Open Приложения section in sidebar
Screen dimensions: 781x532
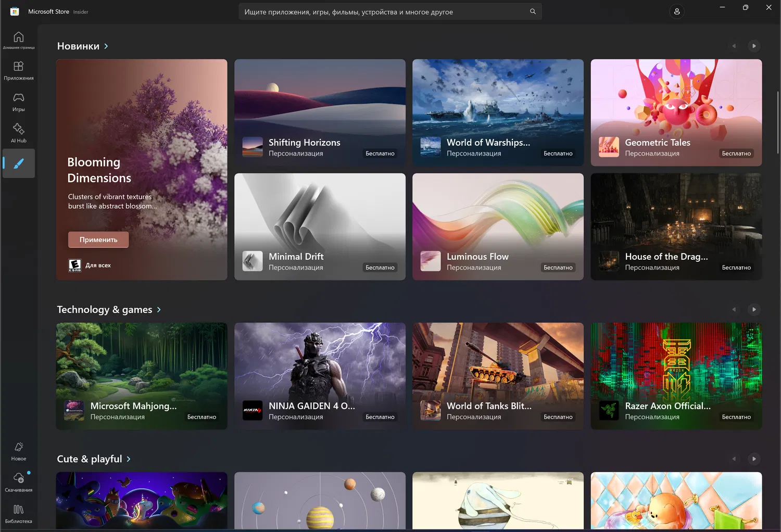click(x=19, y=71)
